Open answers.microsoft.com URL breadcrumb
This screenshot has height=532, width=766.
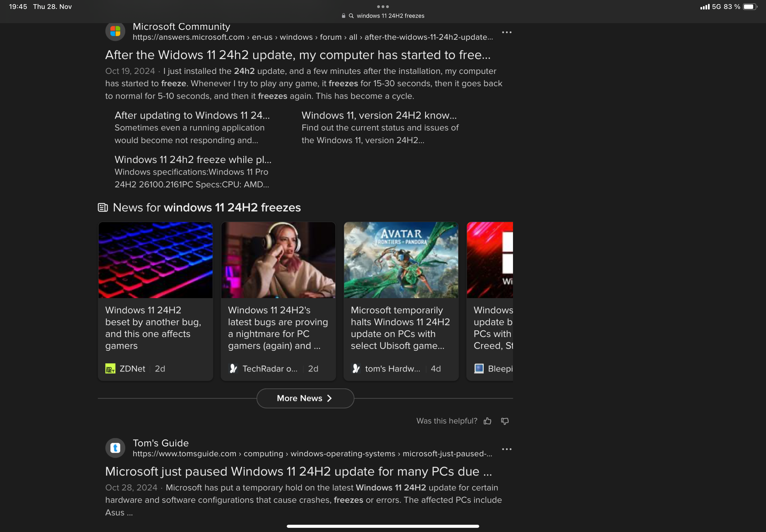(313, 37)
